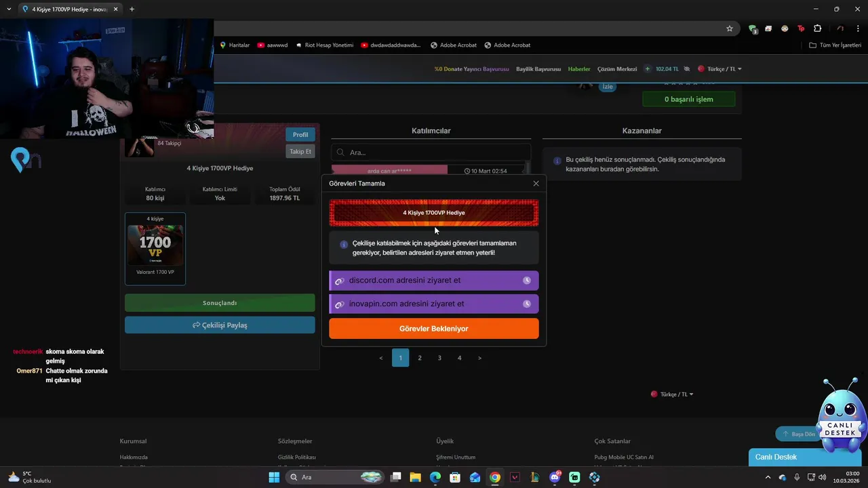Open the Chrome three-dot menu

[857, 28]
